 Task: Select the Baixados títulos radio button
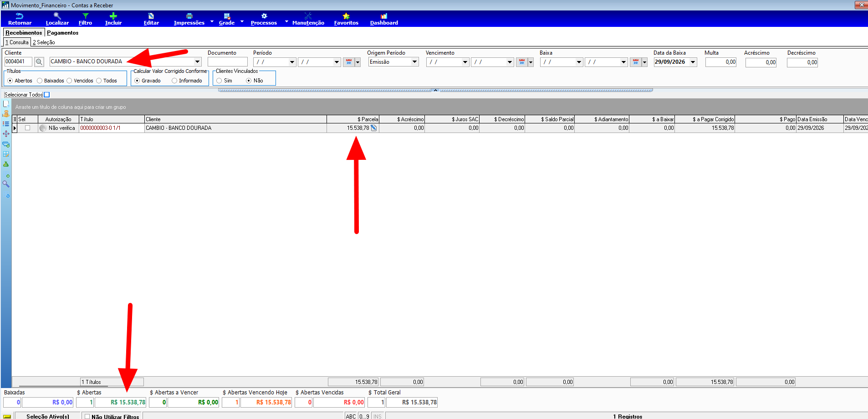[40, 81]
